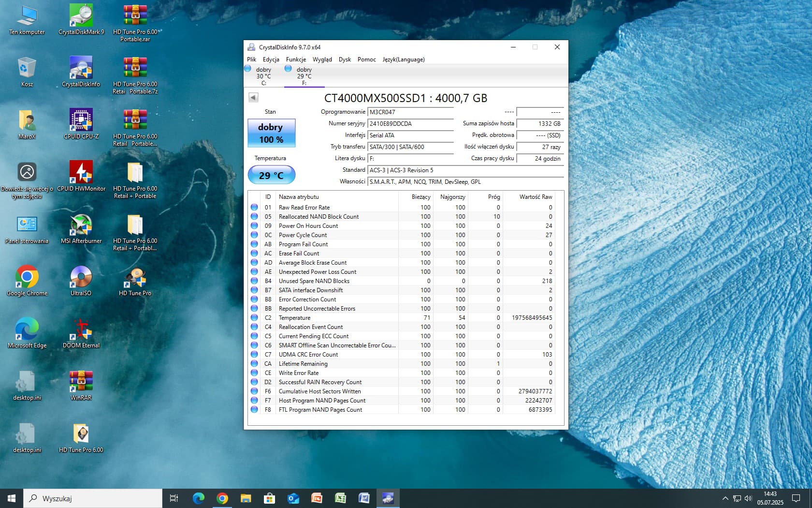Open Edycja menu
This screenshot has width=812, height=508.
point(271,60)
